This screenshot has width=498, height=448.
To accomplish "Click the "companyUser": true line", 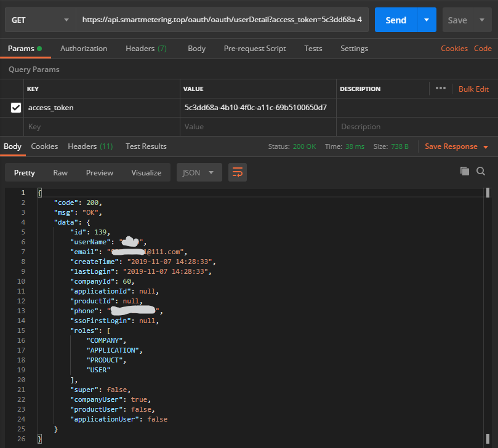I will (x=111, y=399).
